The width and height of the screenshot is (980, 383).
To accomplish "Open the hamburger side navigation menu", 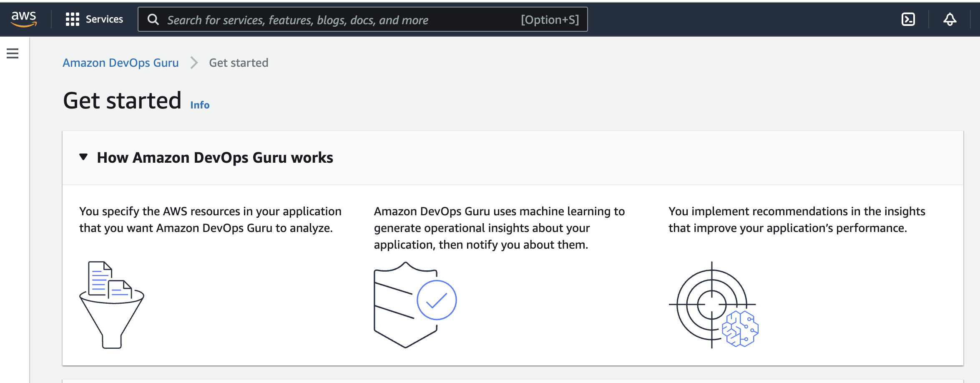I will [x=13, y=53].
